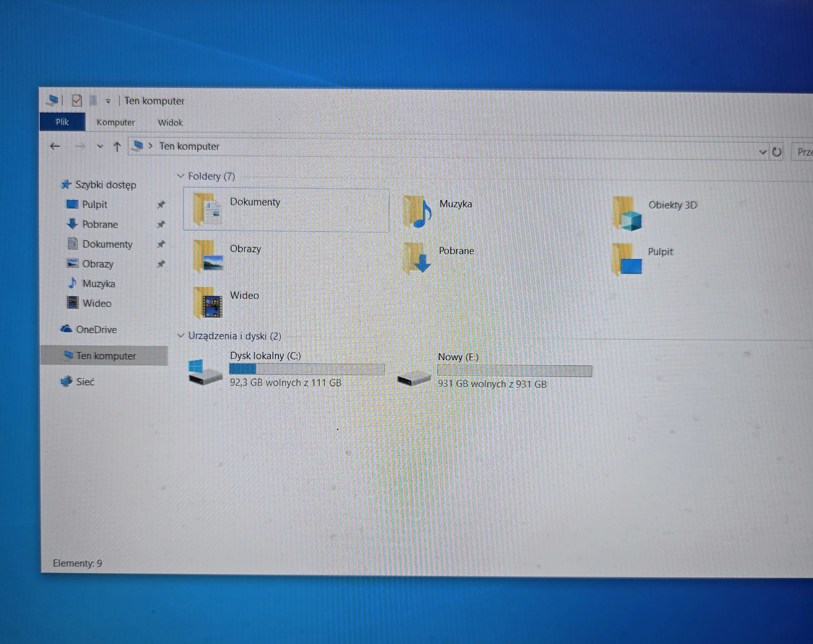Viewport: 813px width, 644px height.
Task: Collapse the Urządzenia i dyski (2) group
Action: click(181, 335)
